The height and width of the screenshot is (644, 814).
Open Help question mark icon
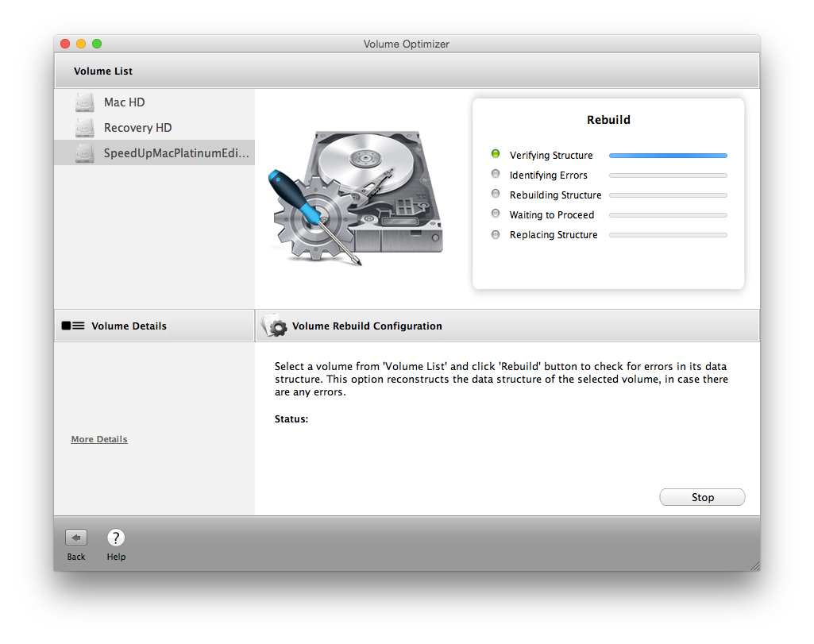116,538
